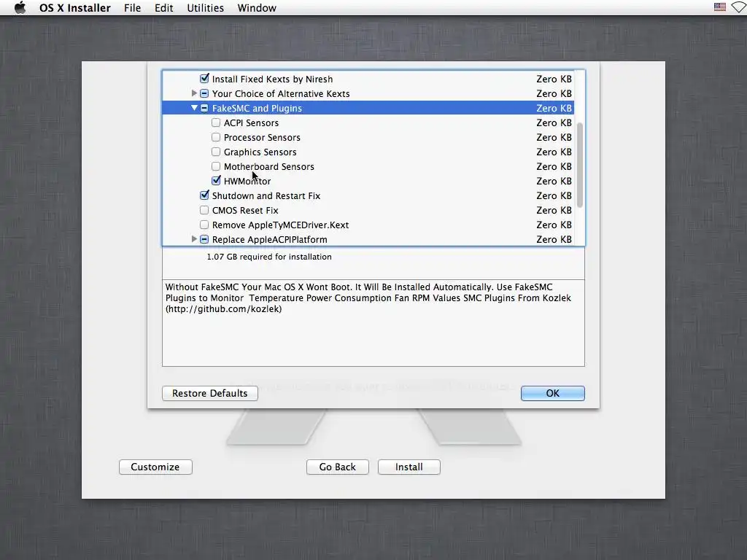Check Remove AppleTyMCEDriver.Kext option
Screen dimensions: 747x560
[204, 225]
